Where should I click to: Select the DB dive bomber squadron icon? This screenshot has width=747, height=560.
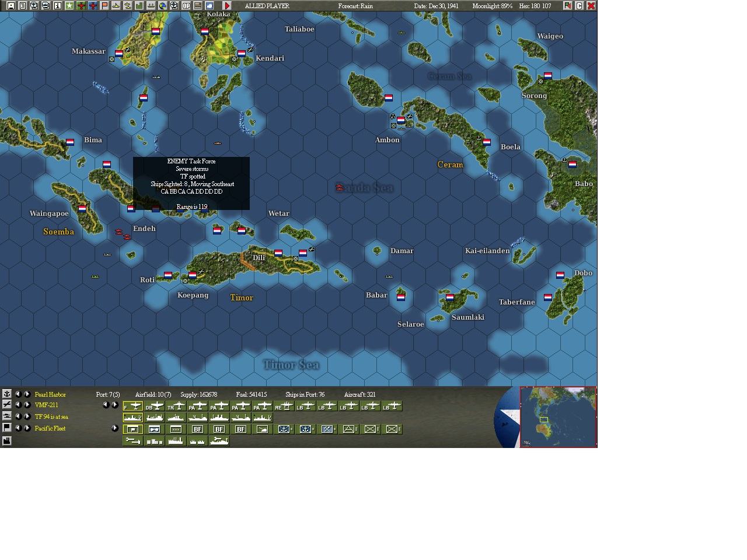(x=155, y=406)
